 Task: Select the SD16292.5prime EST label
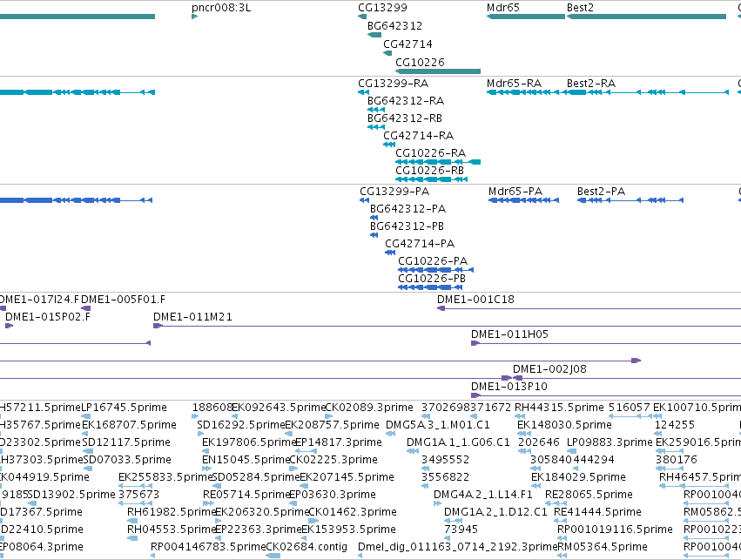point(241,425)
